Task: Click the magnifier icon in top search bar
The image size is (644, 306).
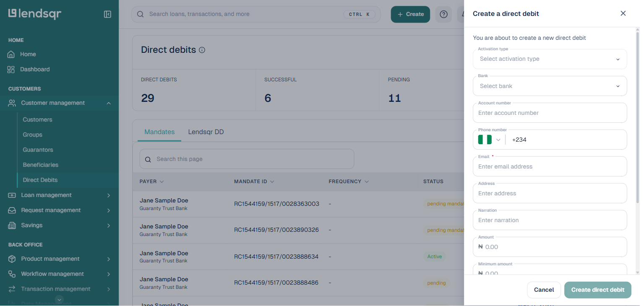Action: (141, 14)
